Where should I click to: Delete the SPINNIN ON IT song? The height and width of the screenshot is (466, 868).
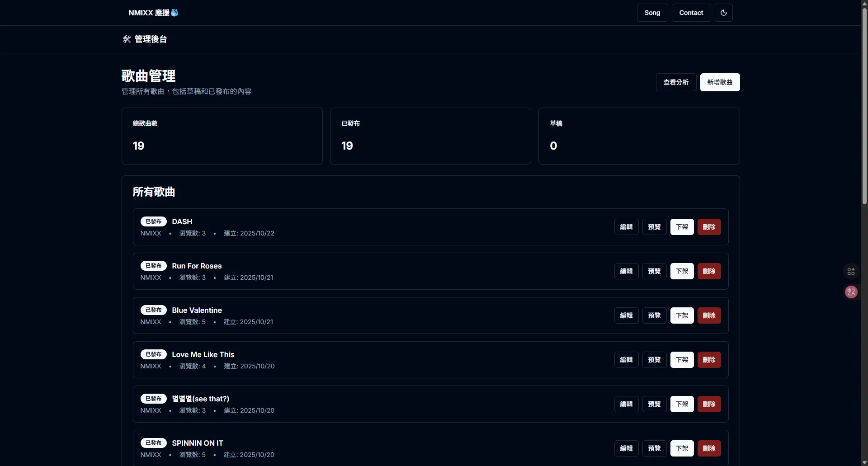[x=709, y=448]
